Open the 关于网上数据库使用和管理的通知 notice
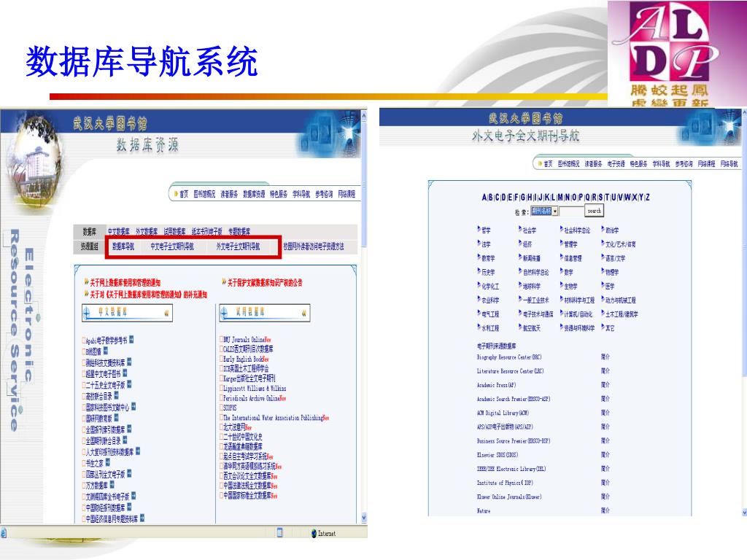Viewport: 747px width, 560px height. point(125,282)
